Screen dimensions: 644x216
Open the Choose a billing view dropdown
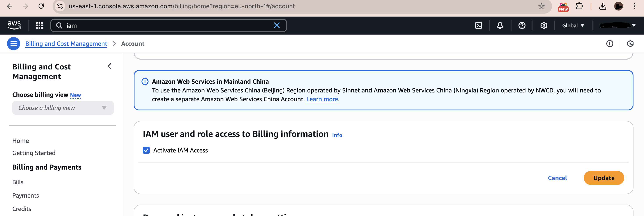click(x=63, y=108)
